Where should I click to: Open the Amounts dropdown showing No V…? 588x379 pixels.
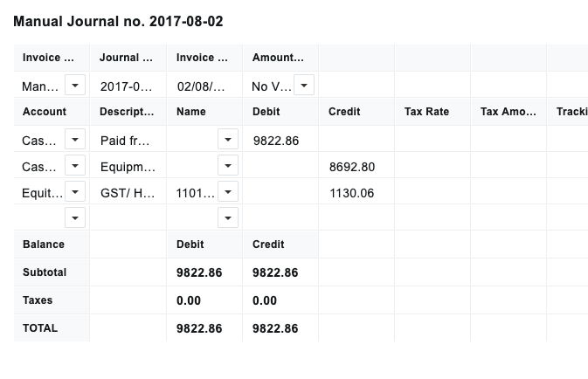[x=304, y=85]
